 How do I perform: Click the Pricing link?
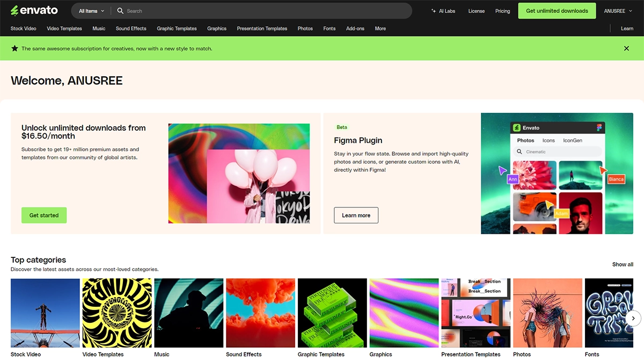502,10
